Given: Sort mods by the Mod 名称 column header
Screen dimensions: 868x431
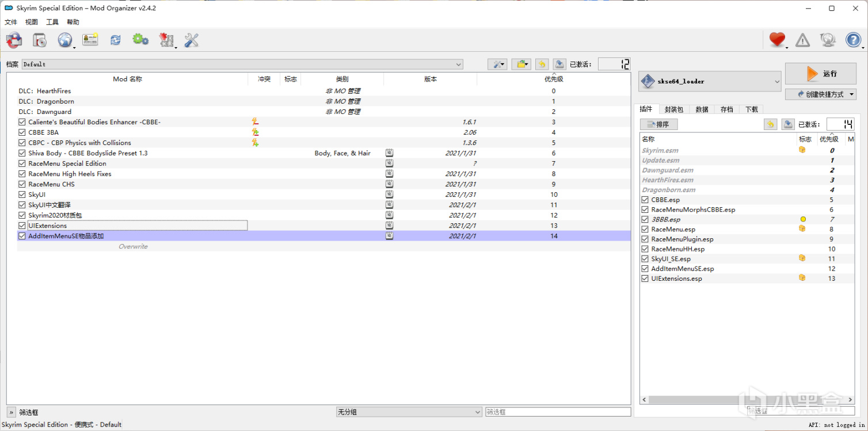Looking at the screenshot, I should (127, 79).
